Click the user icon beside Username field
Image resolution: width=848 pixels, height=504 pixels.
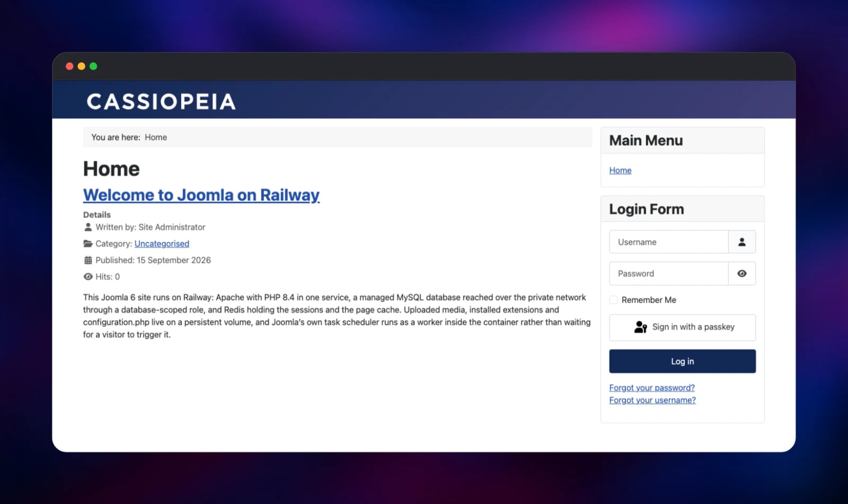click(x=742, y=242)
